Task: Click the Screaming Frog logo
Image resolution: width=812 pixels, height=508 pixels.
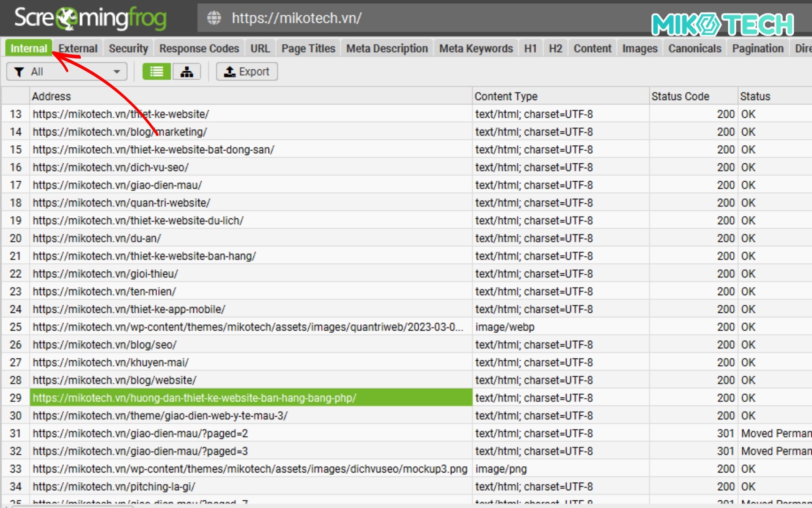Action: coord(90,18)
